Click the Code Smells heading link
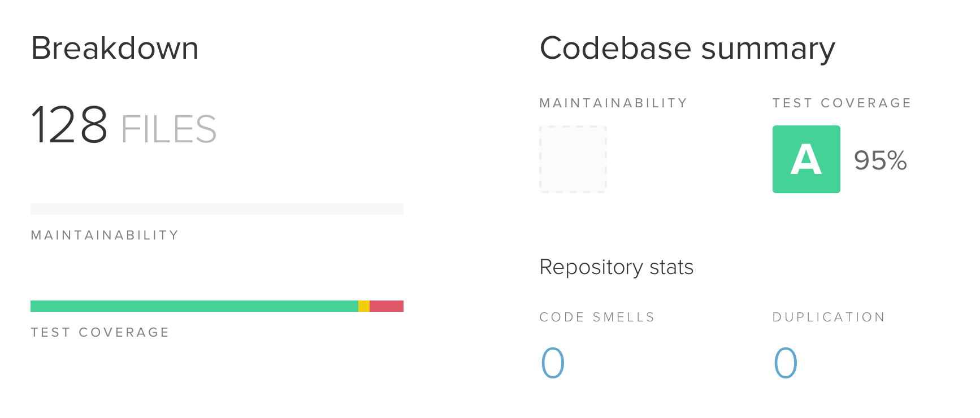 pos(596,317)
